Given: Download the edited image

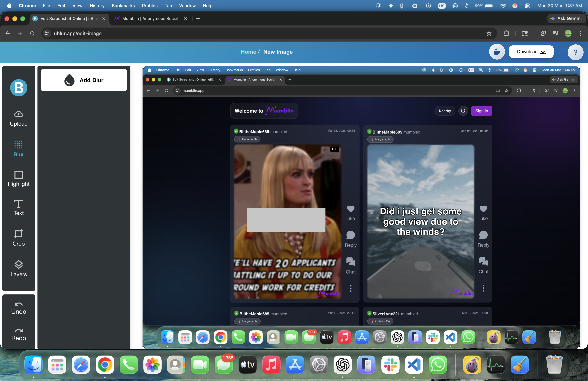Looking at the screenshot, I should tap(531, 52).
